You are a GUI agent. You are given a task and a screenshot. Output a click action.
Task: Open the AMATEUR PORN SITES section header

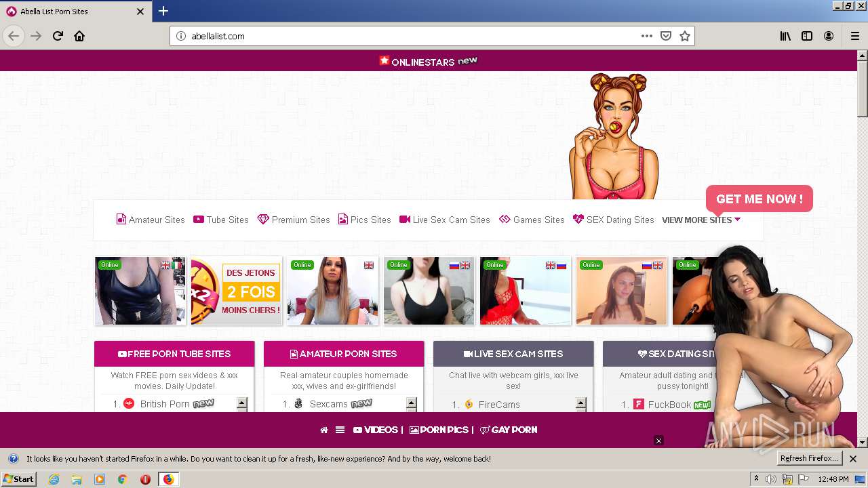344,354
